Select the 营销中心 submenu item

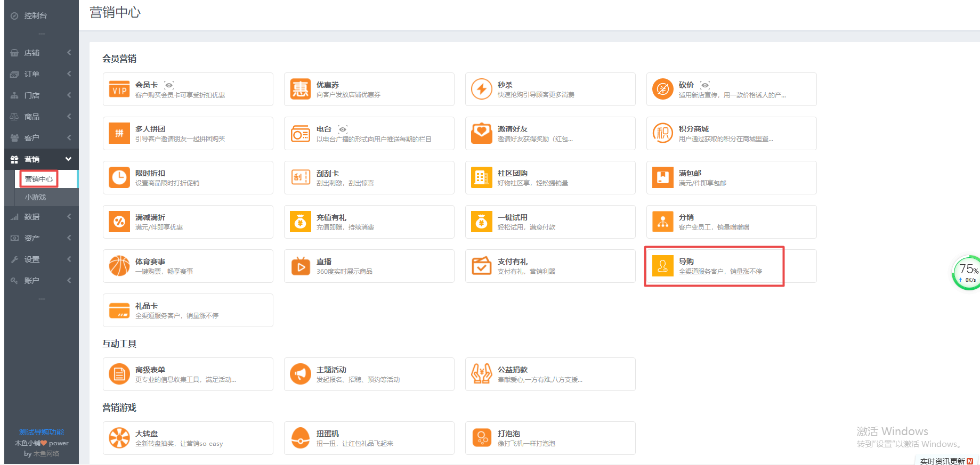click(x=39, y=179)
